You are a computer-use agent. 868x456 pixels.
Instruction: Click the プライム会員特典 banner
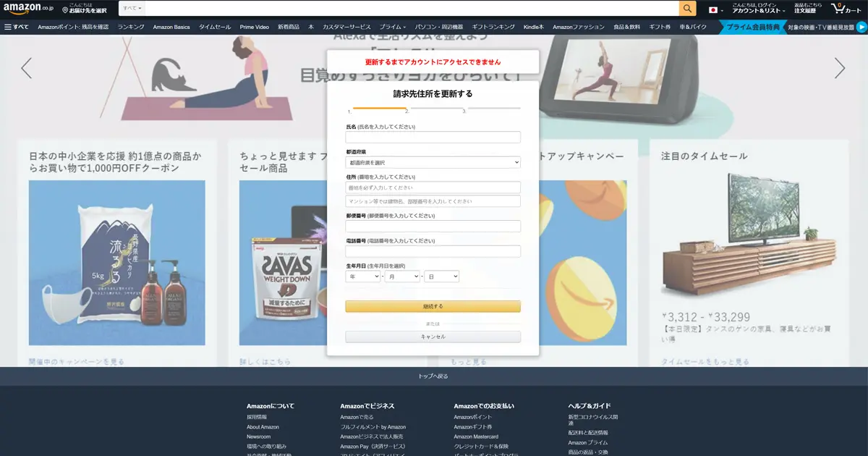point(753,27)
